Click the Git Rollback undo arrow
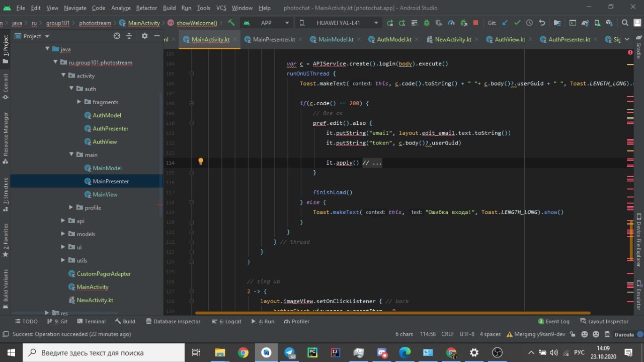Viewport: 644px width, 362px height. click(x=542, y=23)
